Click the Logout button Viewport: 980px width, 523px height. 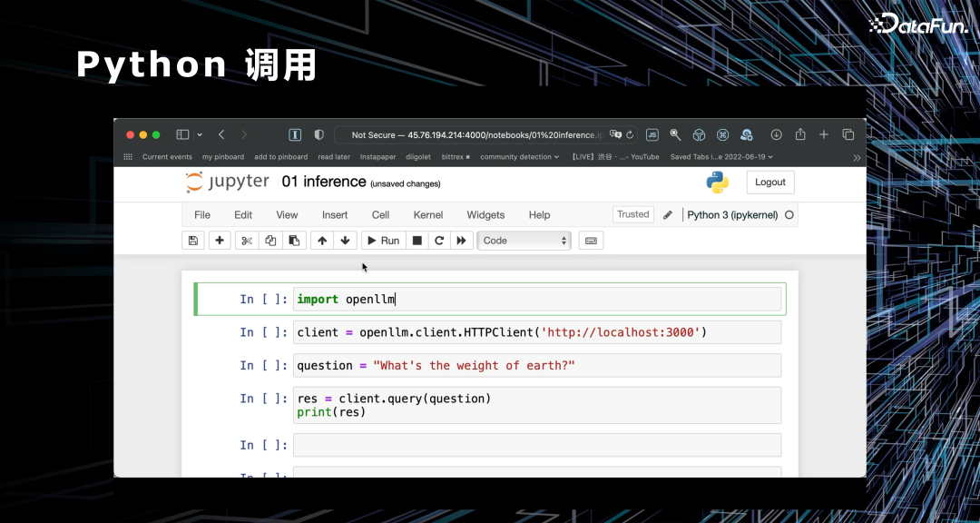(769, 182)
